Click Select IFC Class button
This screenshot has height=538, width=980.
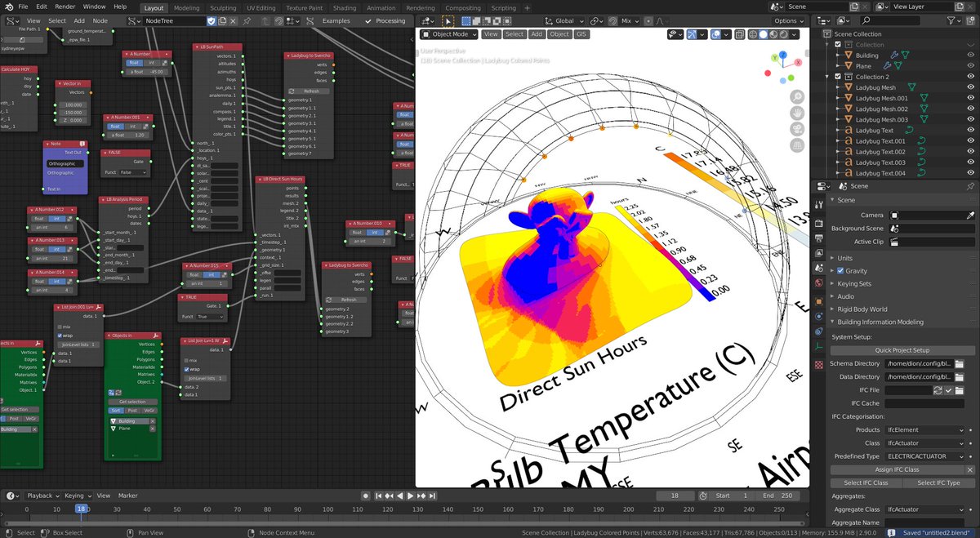pyautogui.click(x=866, y=483)
